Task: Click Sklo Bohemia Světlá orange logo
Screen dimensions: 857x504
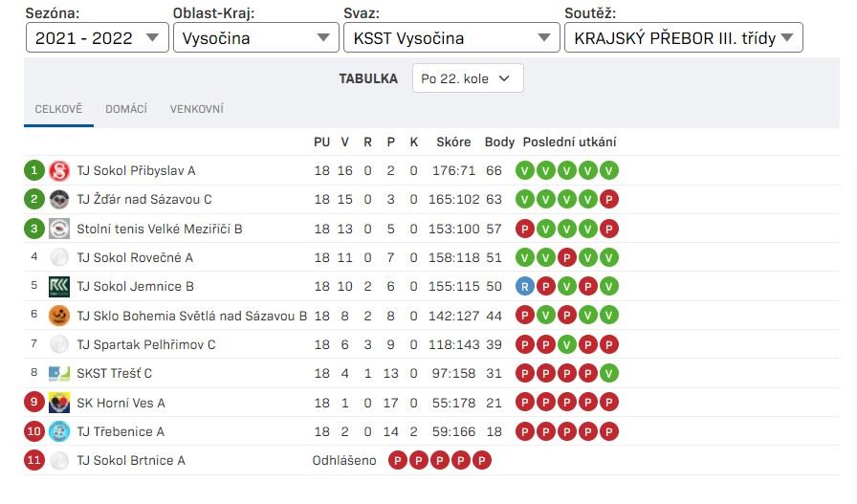Action: tap(59, 316)
